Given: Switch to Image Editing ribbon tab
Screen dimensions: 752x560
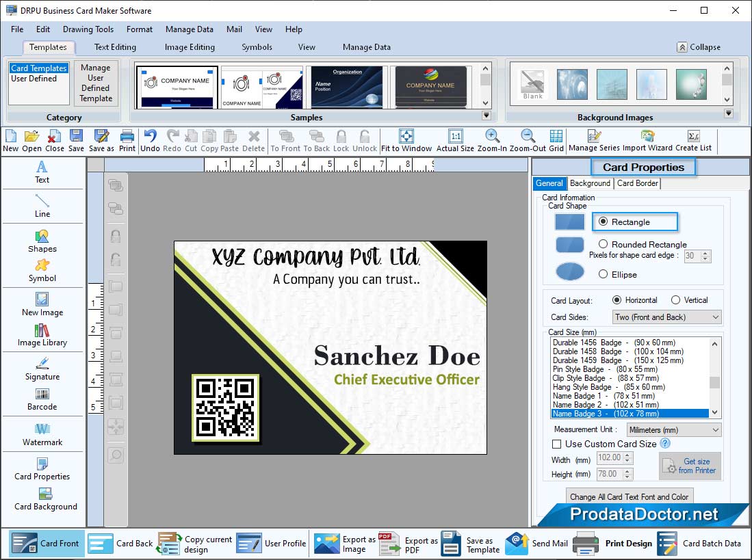Looking at the screenshot, I should coord(190,47).
